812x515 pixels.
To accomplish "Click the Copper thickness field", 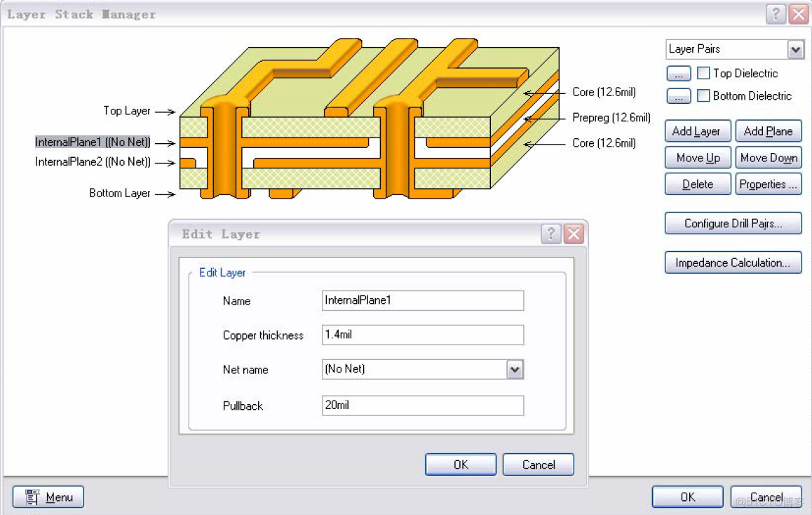I will click(423, 335).
